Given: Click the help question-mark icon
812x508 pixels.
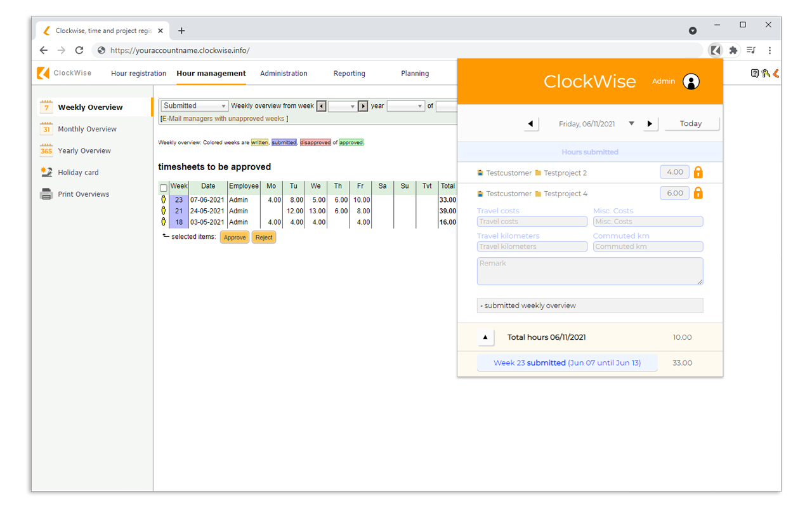Looking at the screenshot, I should (754, 73).
